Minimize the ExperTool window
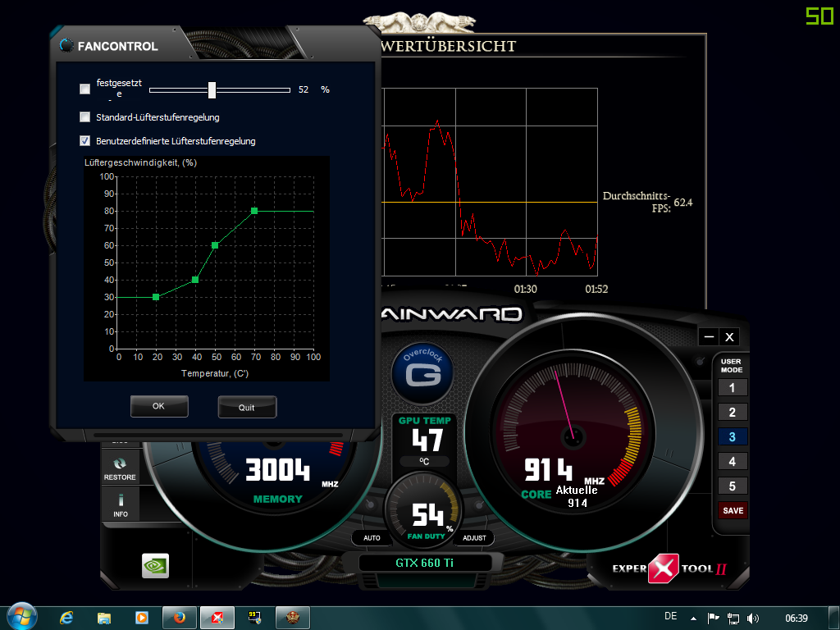Screen dimensions: 840x630 tap(709, 337)
